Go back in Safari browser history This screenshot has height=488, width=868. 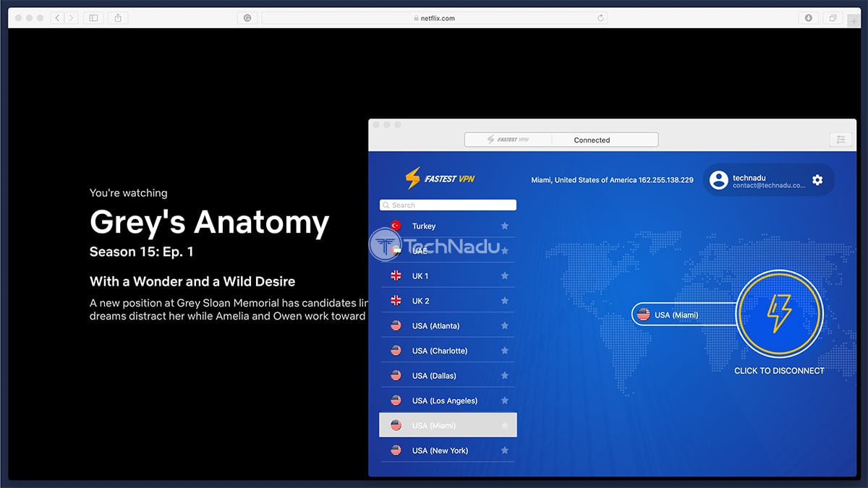point(57,18)
